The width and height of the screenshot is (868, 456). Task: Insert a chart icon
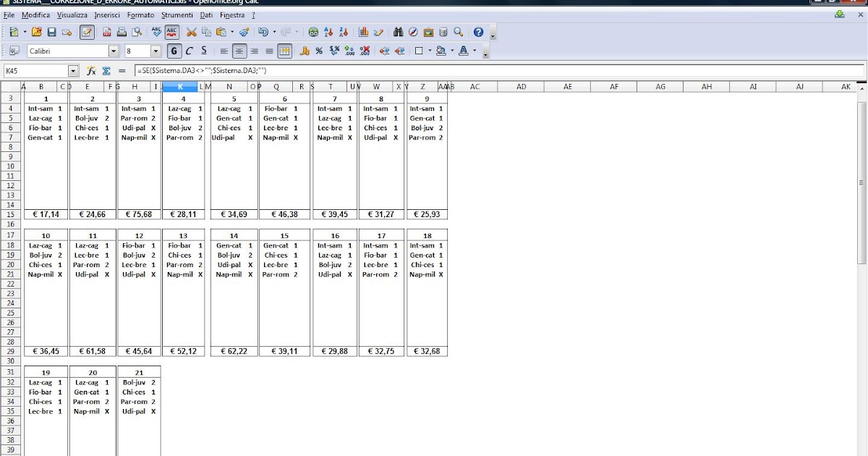point(363,32)
